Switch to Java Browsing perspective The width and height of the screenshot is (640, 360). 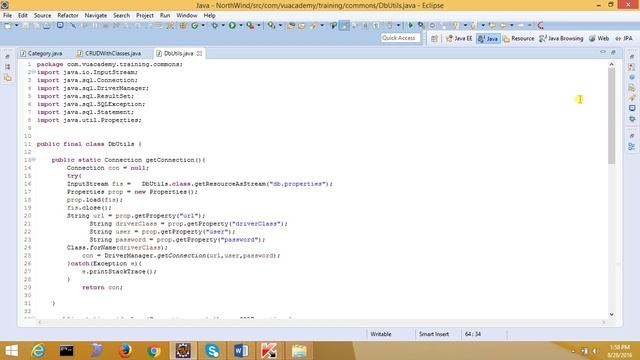pos(561,38)
